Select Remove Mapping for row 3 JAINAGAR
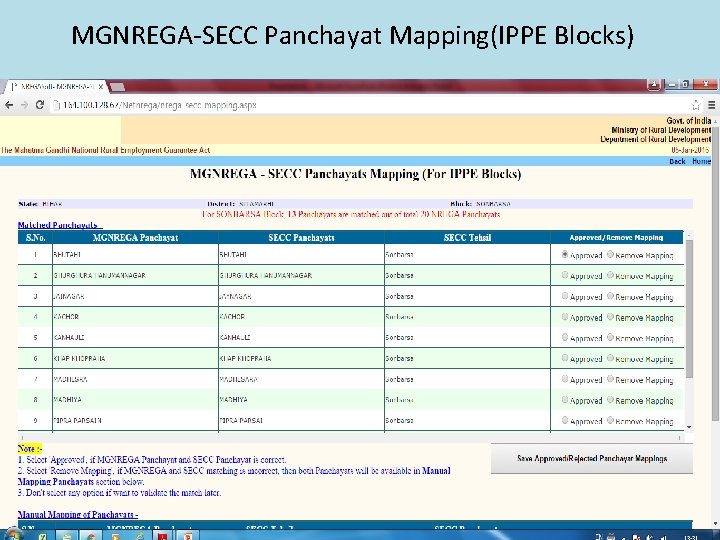720x540 pixels. [x=610, y=296]
